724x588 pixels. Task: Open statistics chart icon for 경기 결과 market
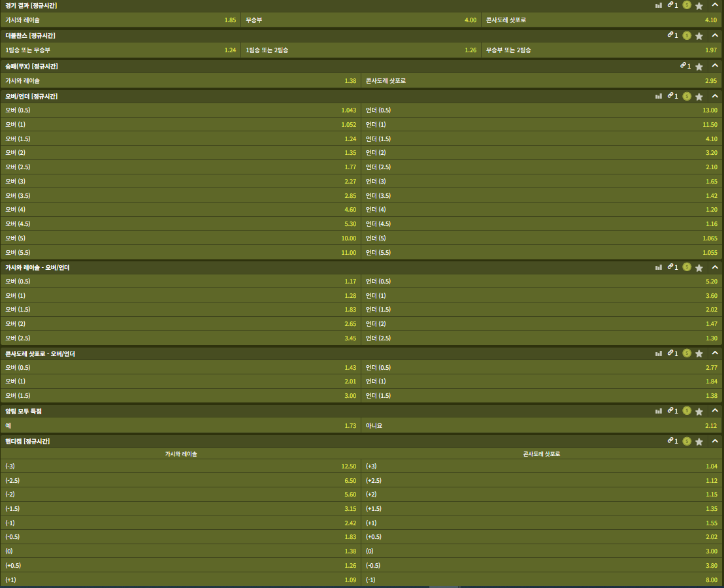659,5
